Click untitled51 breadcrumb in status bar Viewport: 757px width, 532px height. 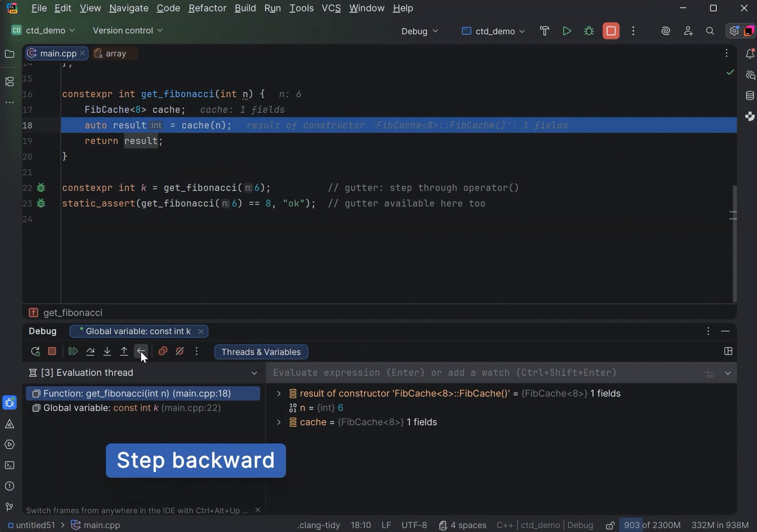tap(31, 525)
